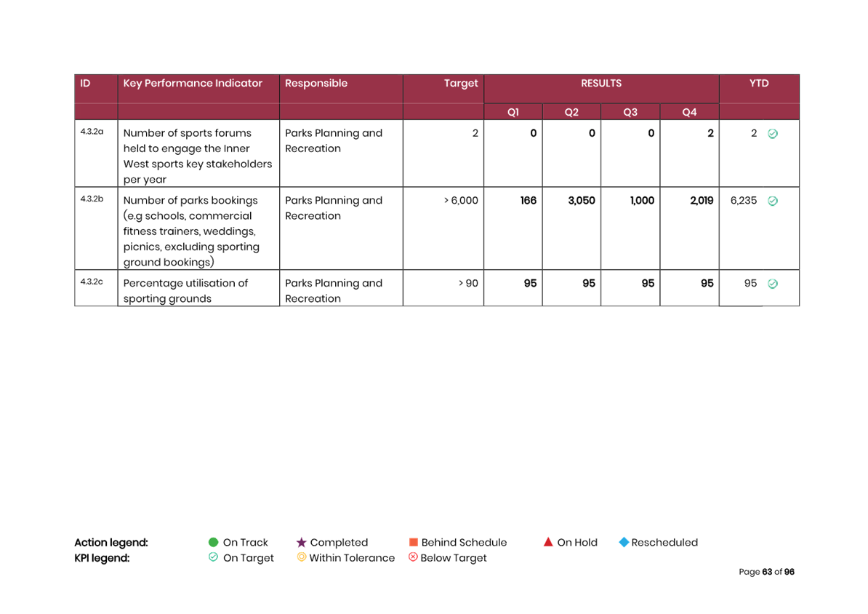Click the Within Tolerance legend icon
The height and width of the screenshot is (614, 868).
point(301,557)
